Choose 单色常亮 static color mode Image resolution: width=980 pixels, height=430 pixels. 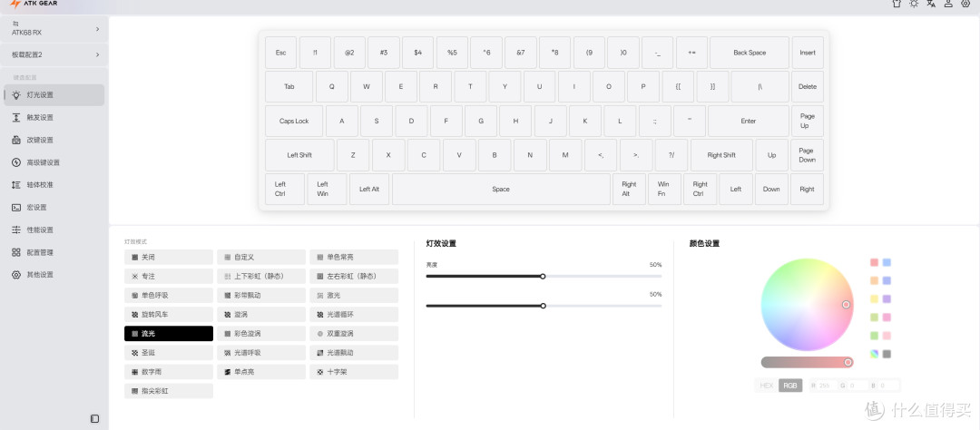[354, 257]
